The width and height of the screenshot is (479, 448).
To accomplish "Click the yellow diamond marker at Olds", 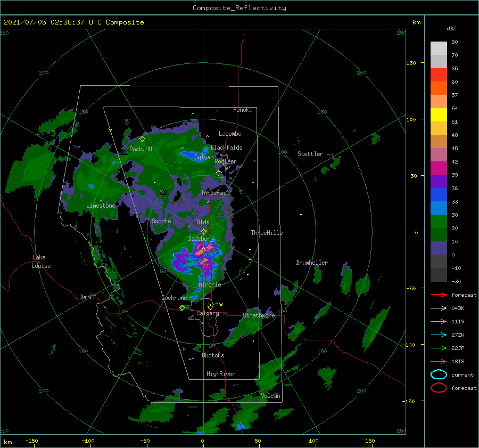I will (203, 232).
